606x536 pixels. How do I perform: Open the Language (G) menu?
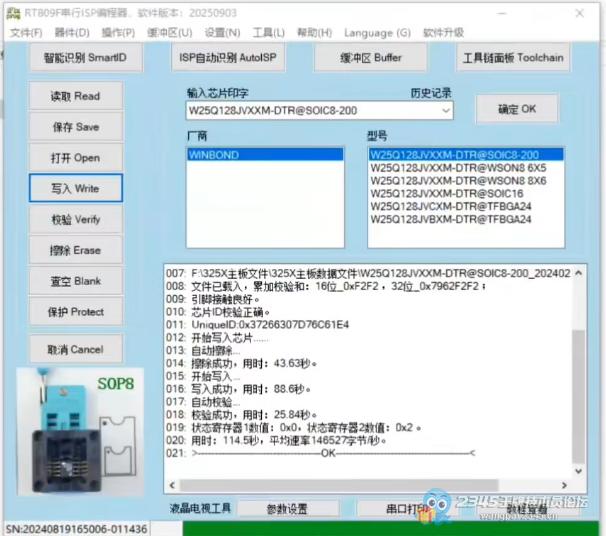click(x=375, y=33)
